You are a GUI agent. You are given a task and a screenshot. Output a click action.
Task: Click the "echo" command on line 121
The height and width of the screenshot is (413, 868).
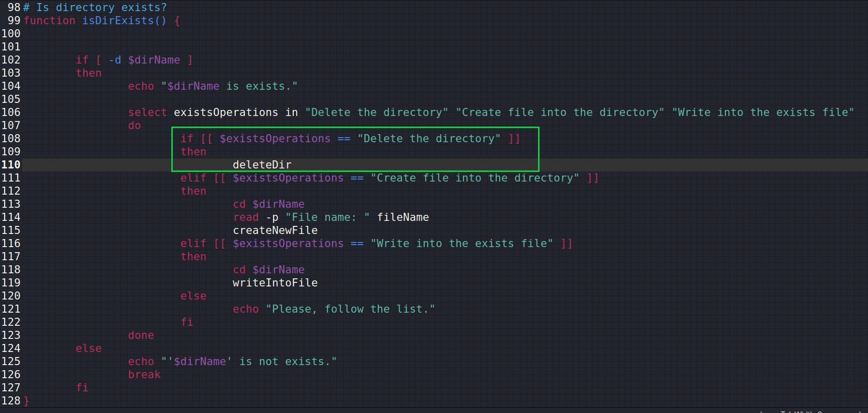246,309
